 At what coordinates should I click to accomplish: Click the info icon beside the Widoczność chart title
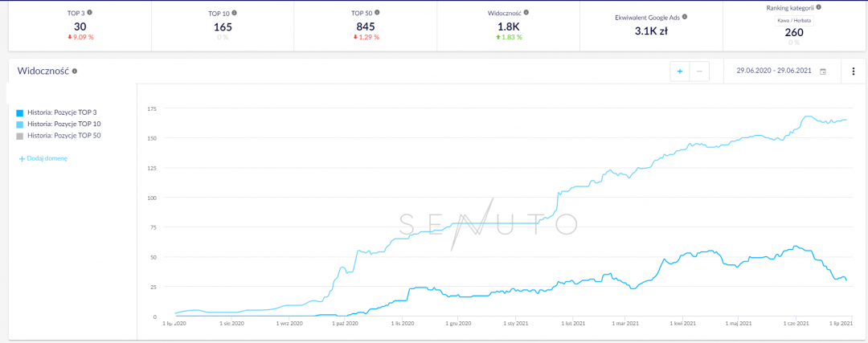click(x=75, y=71)
